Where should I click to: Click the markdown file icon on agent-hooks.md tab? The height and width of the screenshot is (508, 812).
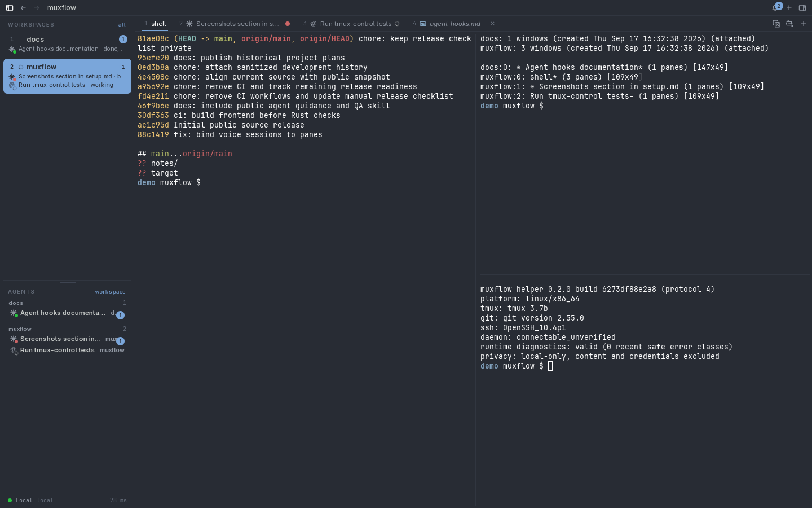tap(423, 24)
